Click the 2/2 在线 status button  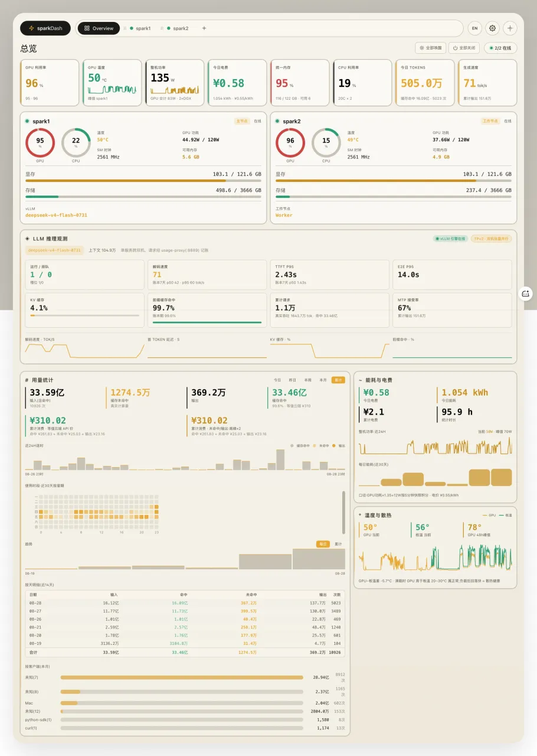[x=500, y=48]
